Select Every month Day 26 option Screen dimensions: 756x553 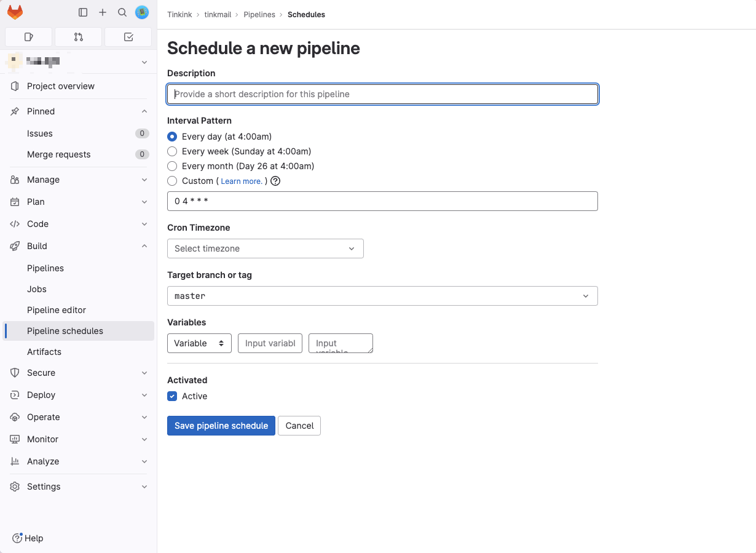172,166
